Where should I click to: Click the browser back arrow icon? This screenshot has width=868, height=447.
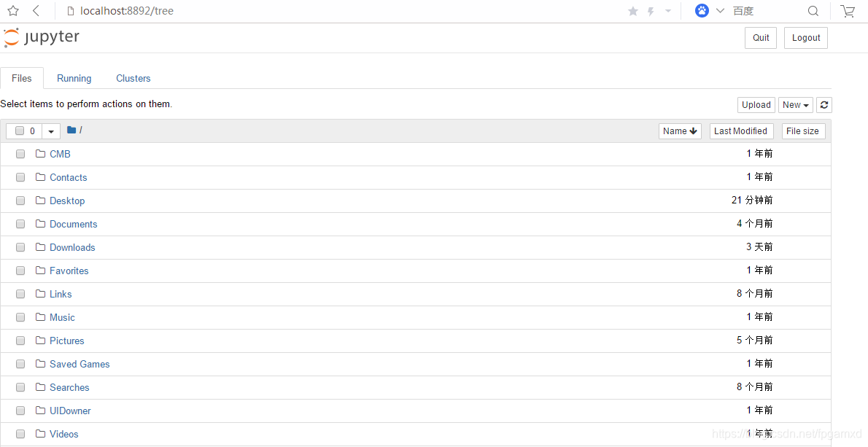click(x=36, y=10)
